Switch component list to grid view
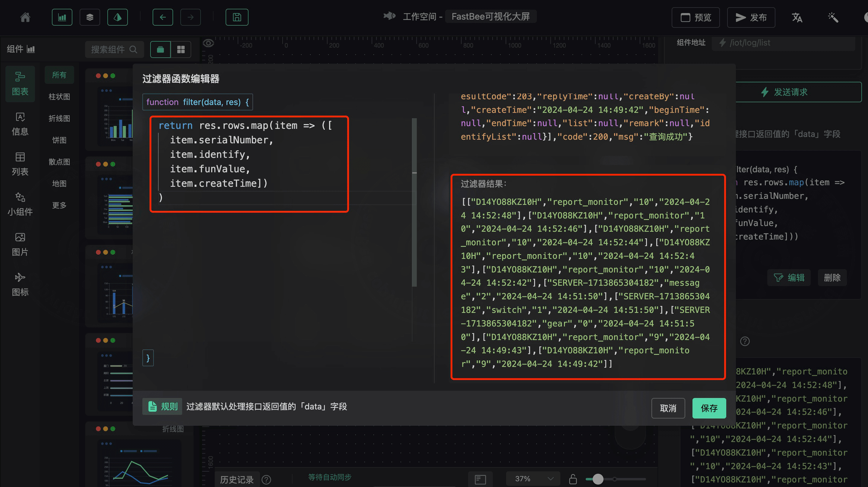 click(x=181, y=49)
